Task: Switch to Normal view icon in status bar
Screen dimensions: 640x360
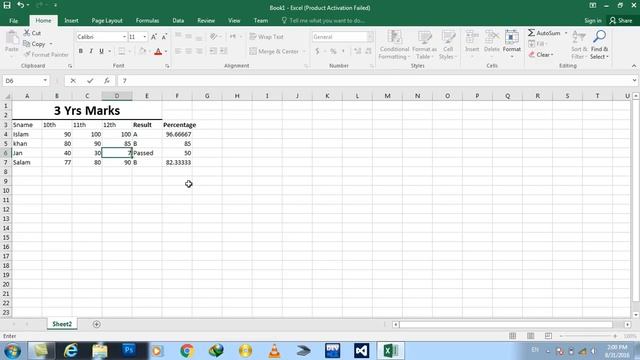Action: (x=512, y=336)
